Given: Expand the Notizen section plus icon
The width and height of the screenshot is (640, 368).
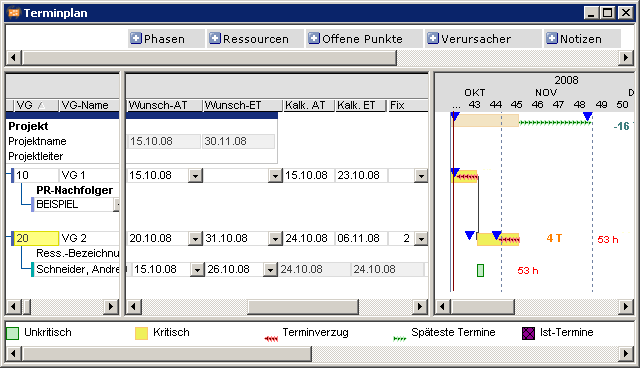Looking at the screenshot, I should pyautogui.click(x=551, y=38).
